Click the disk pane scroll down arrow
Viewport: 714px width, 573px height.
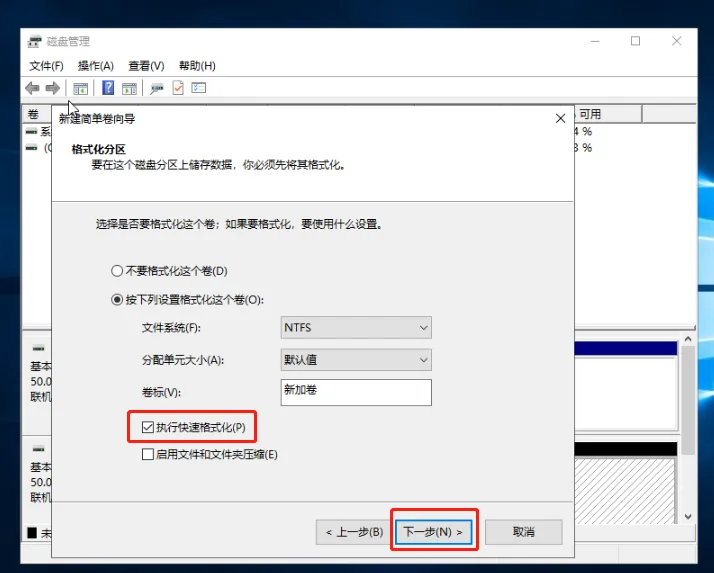(688, 517)
